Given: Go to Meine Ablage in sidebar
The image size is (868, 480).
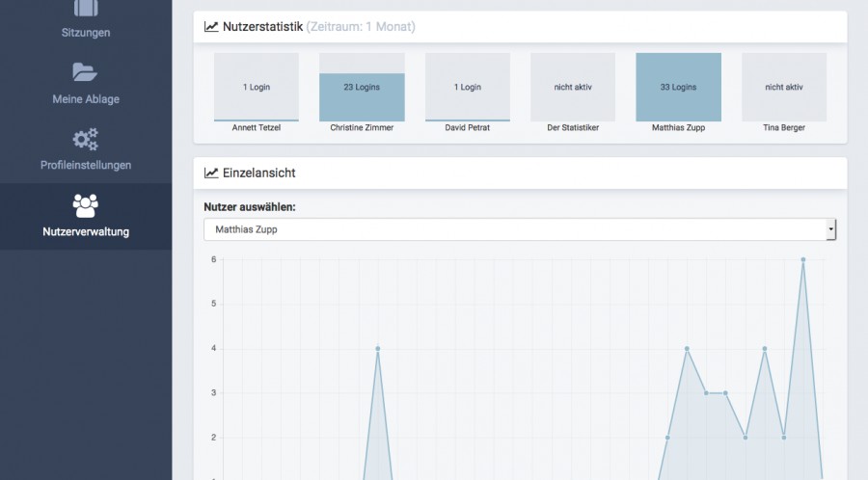Looking at the screenshot, I should click(86, 99).
